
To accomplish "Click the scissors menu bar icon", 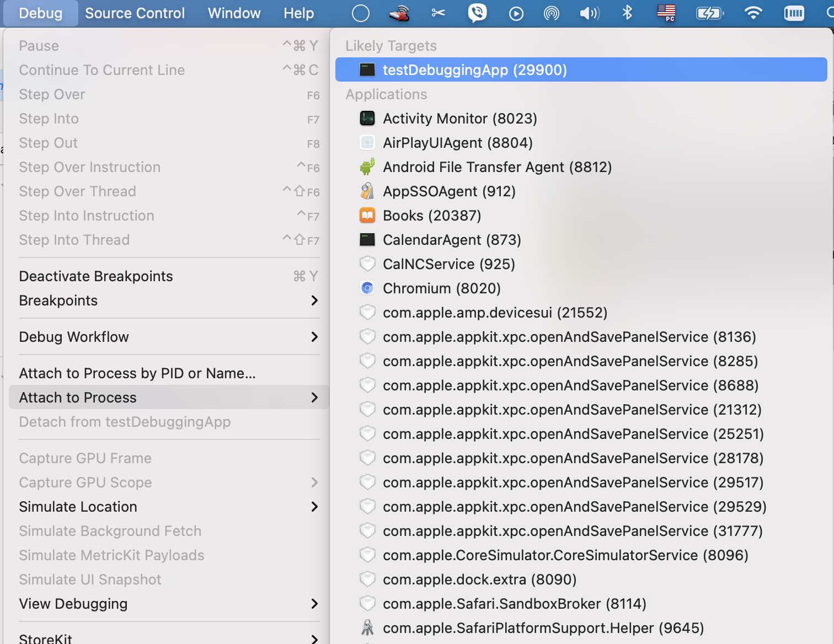I will [439, 13].
